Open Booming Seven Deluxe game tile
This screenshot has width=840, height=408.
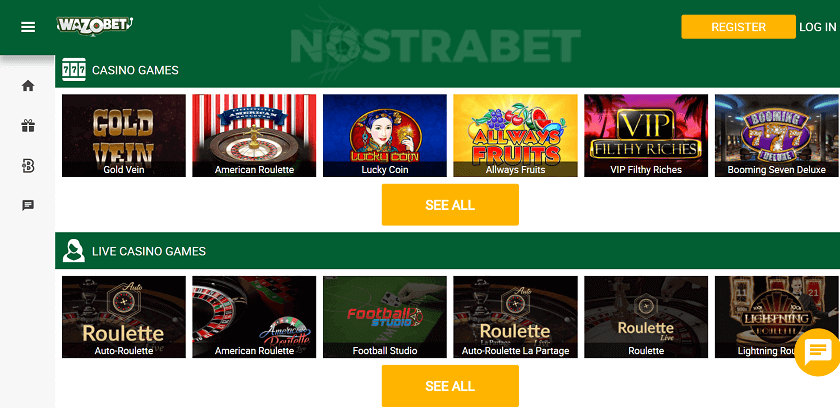tap(777, 135)
